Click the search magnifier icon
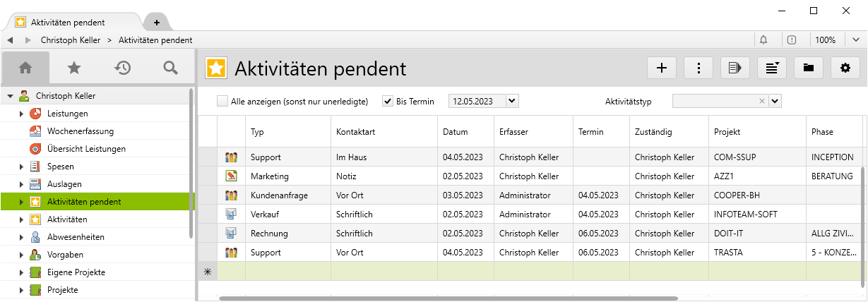 click(x=170, y=68)
